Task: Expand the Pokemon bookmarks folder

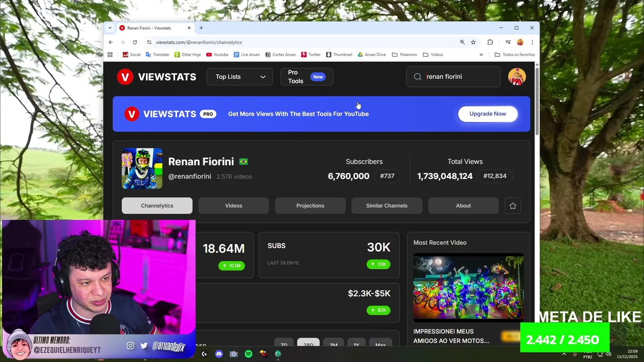Action: coord(405,54)
